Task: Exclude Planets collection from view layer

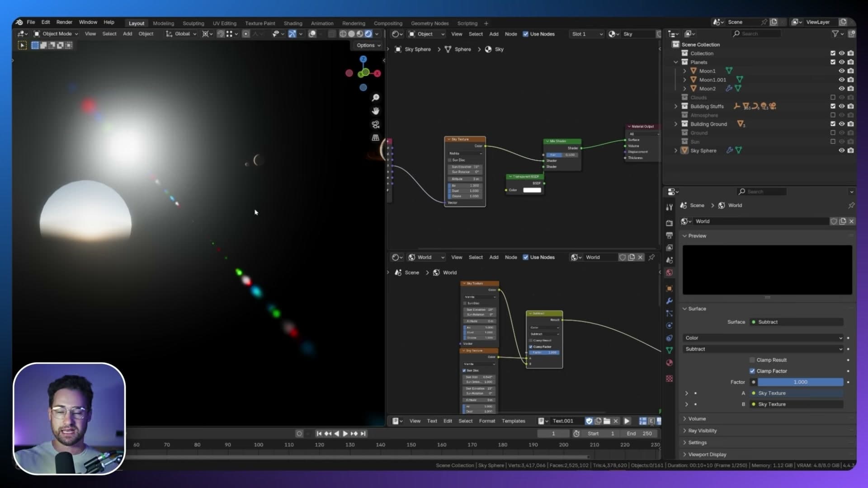Action: click(x=833, y=62)
